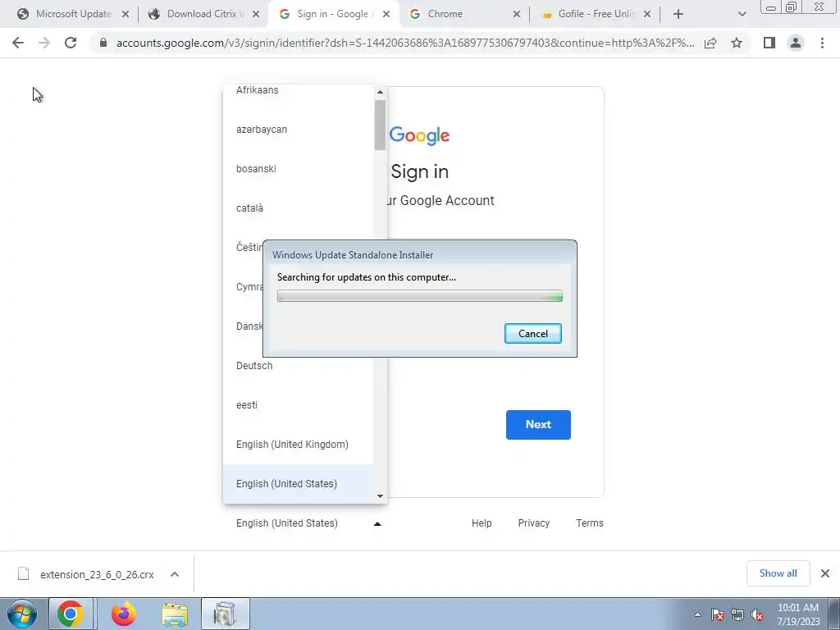Bookmark this tab with the star

click(x=737, y=43)
